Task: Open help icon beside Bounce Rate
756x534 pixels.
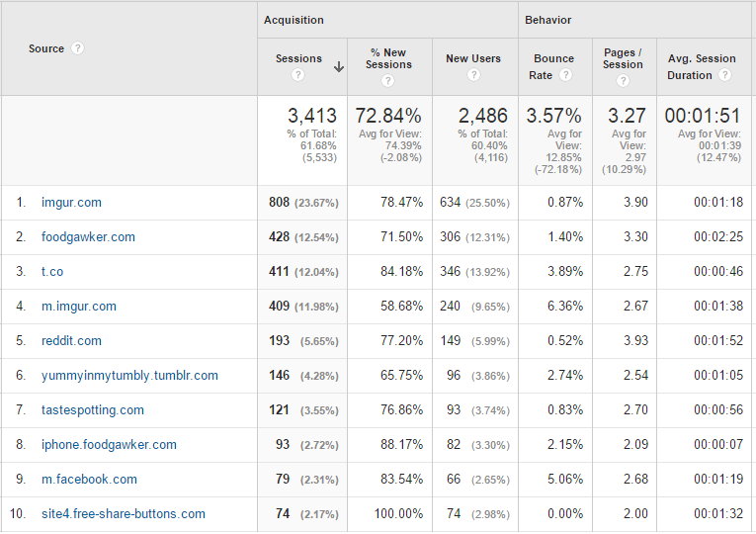Action: click(565, 75)
